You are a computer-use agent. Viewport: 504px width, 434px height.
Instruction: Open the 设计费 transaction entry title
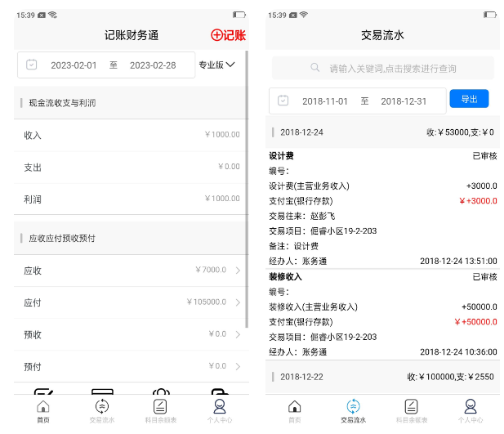coord(281,156)
